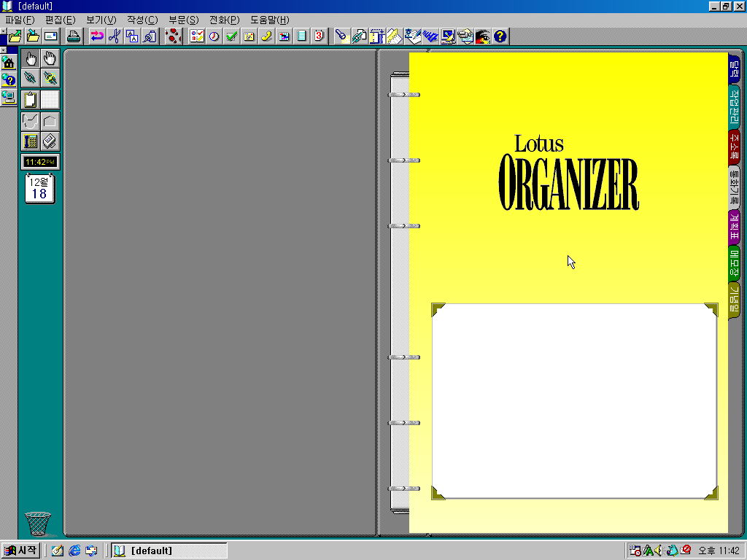Open help via yellow question mark icon
Image resolution: width=747 pixels, height=560 pixels.
[500, 36]
